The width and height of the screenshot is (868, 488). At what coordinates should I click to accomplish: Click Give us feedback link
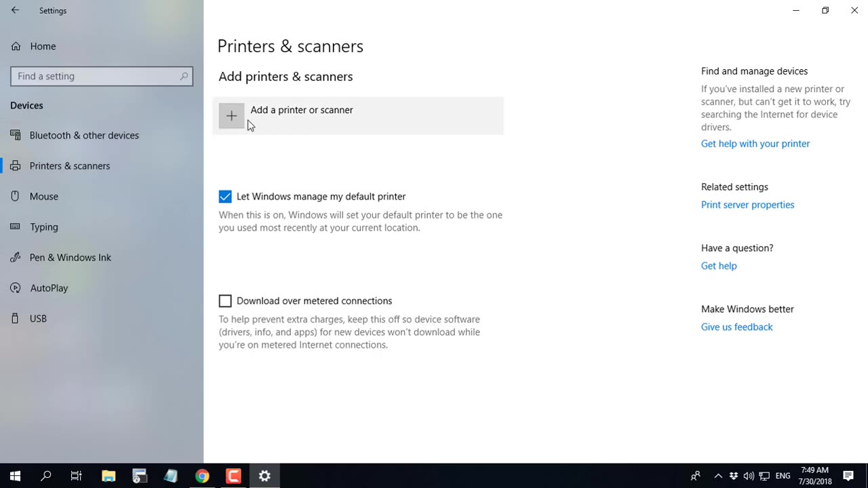tap(736, 327)
